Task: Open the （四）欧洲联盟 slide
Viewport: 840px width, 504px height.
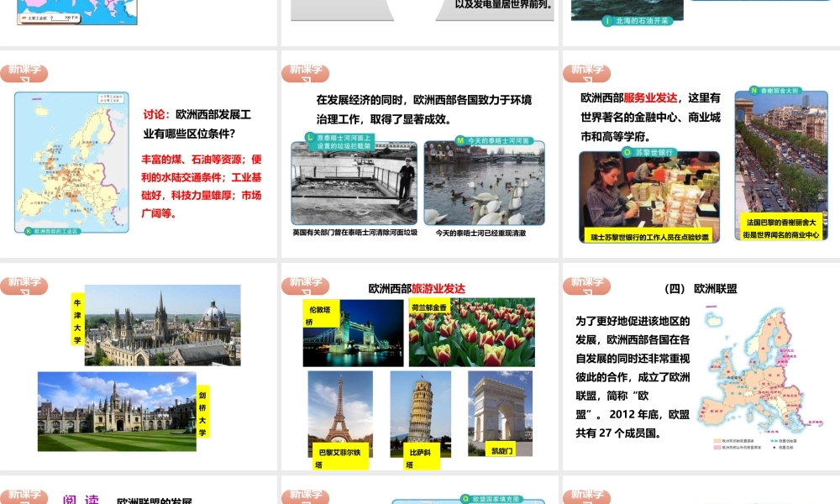Action: (701, 366)
